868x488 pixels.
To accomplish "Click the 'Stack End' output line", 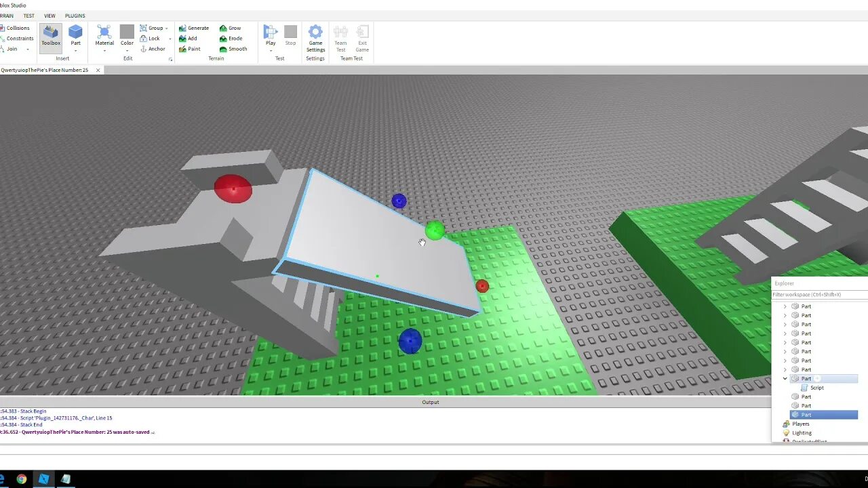I will click(x=21, y=425).
